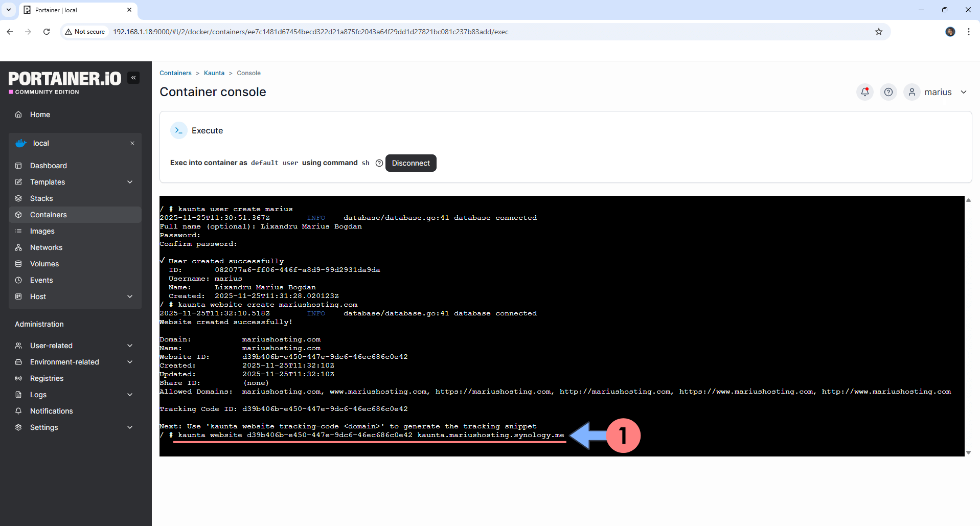Expand User-related administration section

[x=130, y=346]
